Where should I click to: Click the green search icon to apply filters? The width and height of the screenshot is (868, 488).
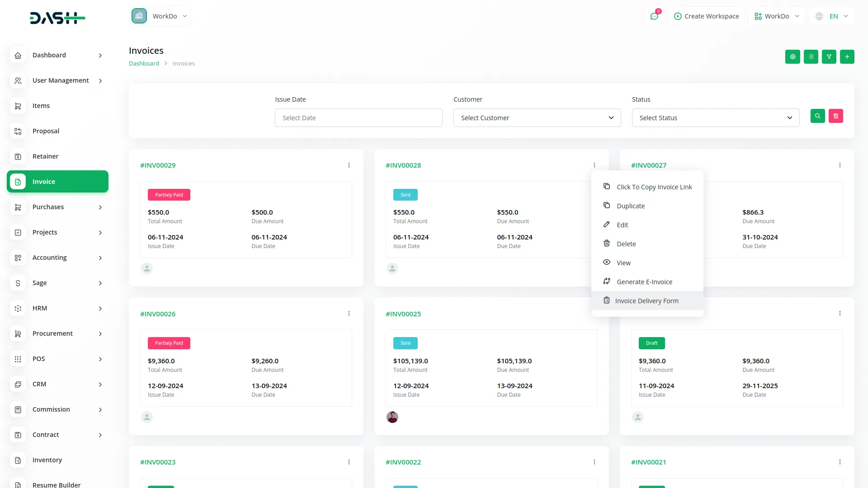tap(817, 116)
